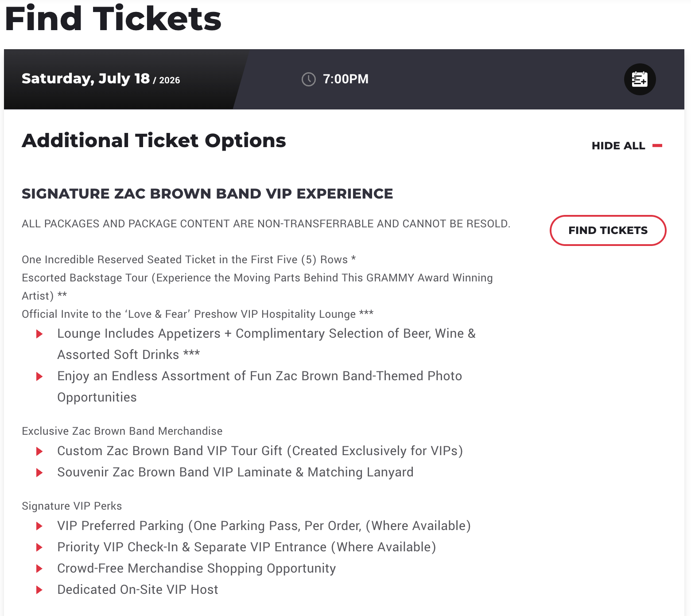Collapse options with the HIDE ALL label
Image resolution: width=691 pixels, height=616 pixels.
click(618, 146)
